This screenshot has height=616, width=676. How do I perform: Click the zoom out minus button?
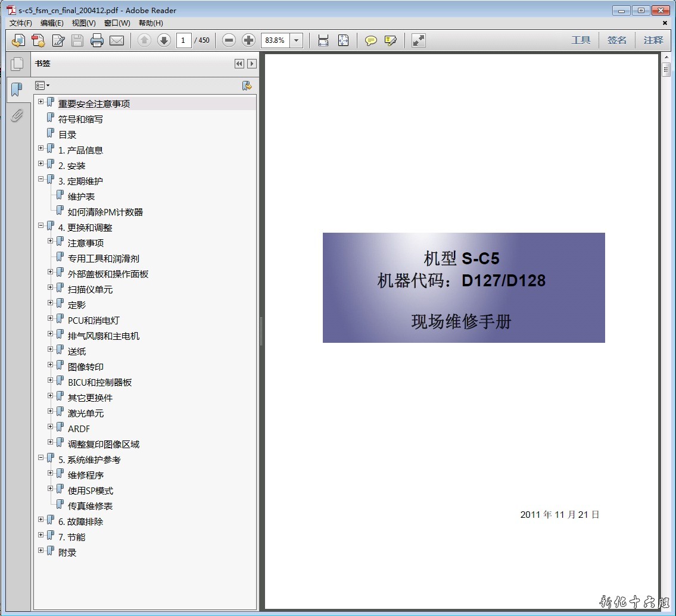coord(229,40)
